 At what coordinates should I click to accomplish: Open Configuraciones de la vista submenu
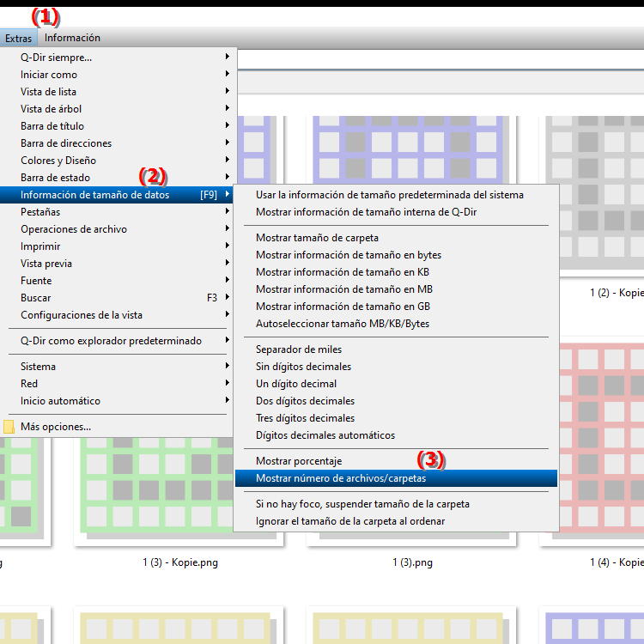118,315
